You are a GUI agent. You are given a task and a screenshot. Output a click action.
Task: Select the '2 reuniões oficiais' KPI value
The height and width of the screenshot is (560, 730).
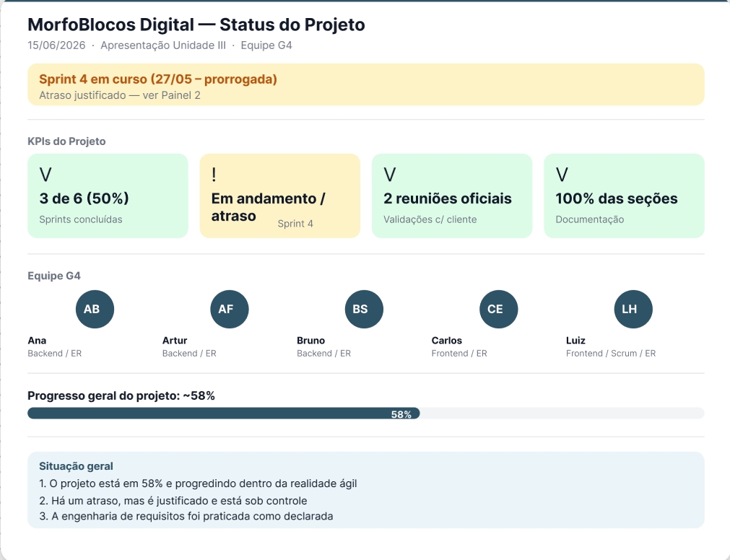(448, 198)
